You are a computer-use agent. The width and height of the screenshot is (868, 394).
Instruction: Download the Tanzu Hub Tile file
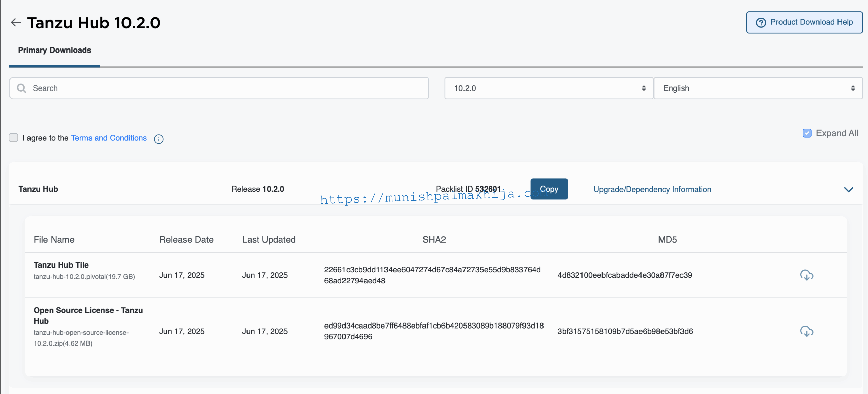[x=807, y=275]
